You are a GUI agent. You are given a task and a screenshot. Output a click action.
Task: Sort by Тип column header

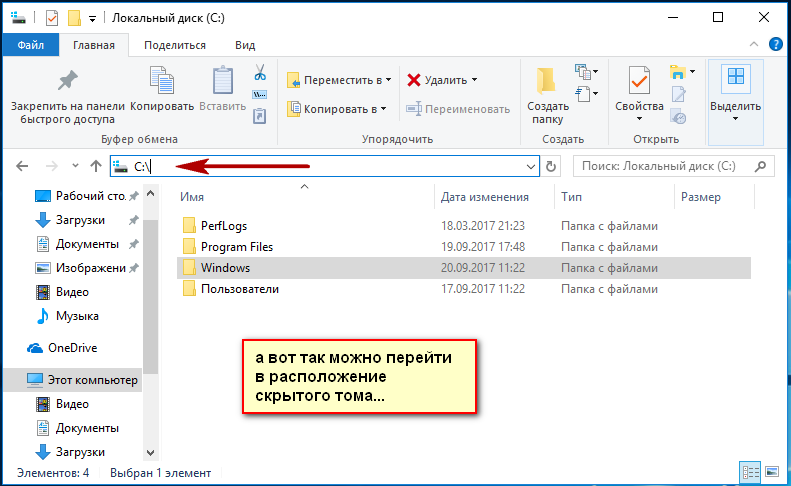point(572,197)
